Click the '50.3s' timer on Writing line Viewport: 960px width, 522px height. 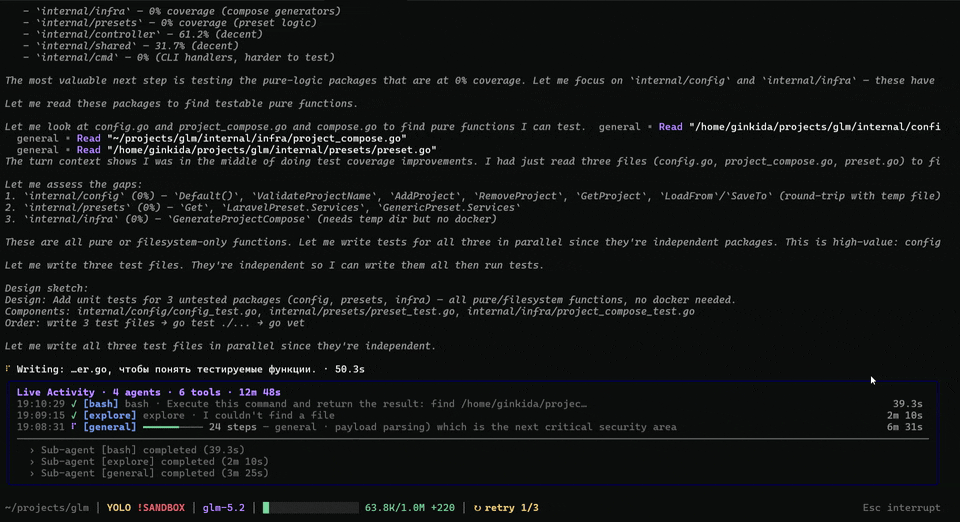[350, 369]
